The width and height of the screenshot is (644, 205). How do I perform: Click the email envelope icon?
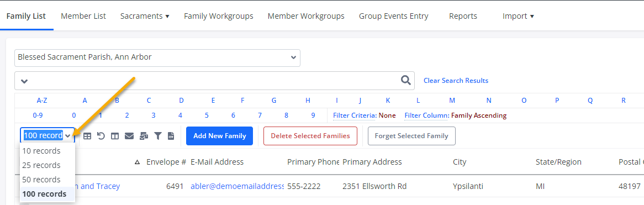coord(129,136)
